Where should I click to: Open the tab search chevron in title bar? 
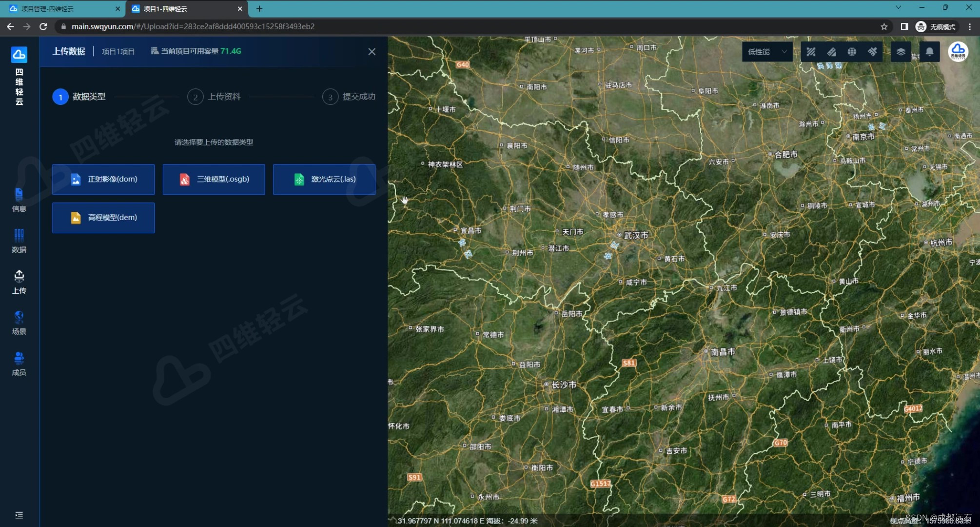[x=898, y=7]
